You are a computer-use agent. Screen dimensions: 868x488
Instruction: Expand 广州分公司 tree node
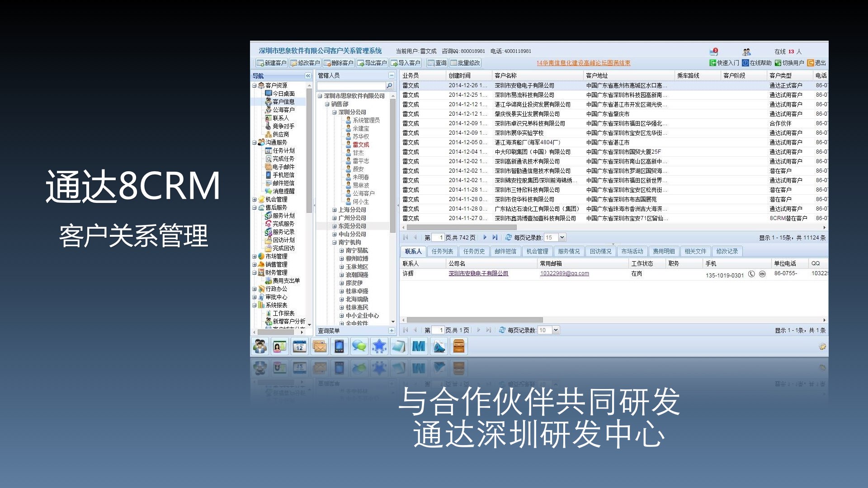335,218
